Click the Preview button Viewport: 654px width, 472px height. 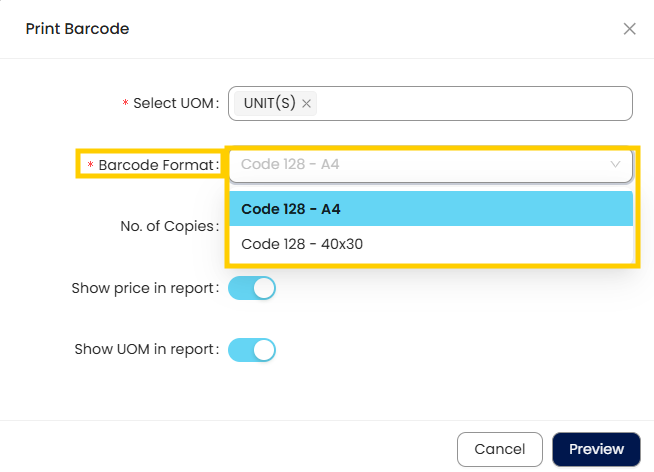tap(596, 449)
